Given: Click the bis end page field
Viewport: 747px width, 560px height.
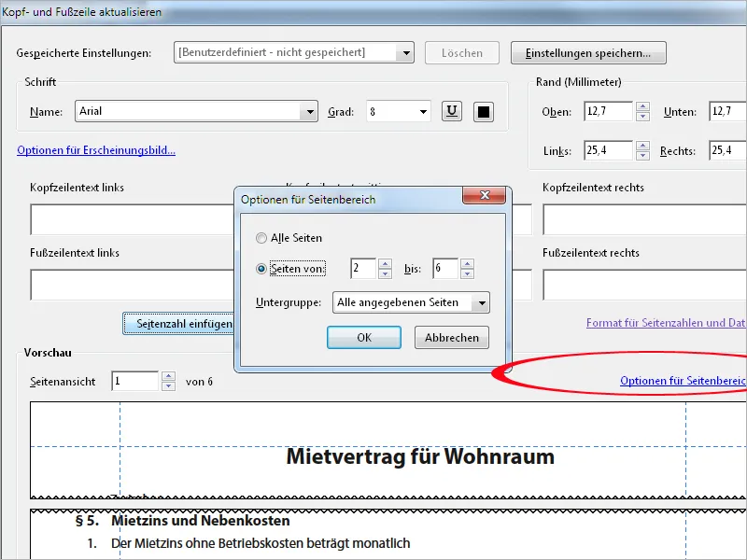Looking at the screenshot, I should [x=445, y=269].
